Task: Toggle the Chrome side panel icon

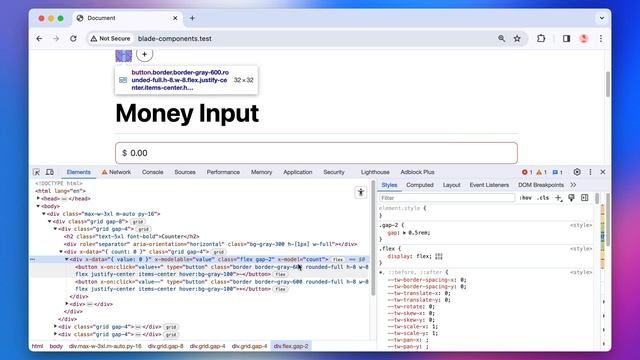Action: tap(567, 38)
